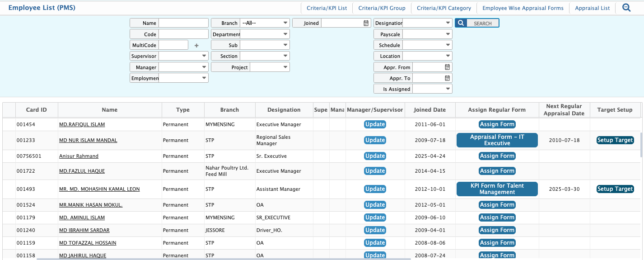644x260 pixels.
Task: Click the Card ID column header
Action: point(36,110)
